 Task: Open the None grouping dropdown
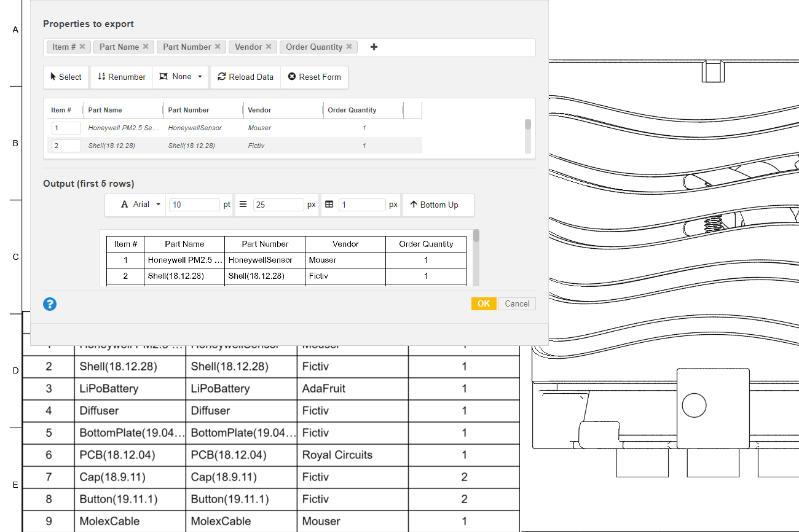tap(181, 77)
